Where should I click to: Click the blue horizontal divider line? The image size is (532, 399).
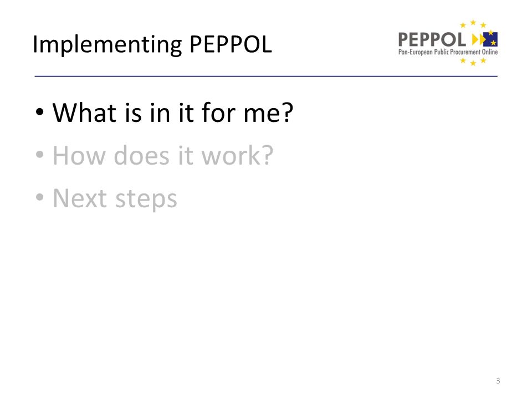tap(266, 76)
